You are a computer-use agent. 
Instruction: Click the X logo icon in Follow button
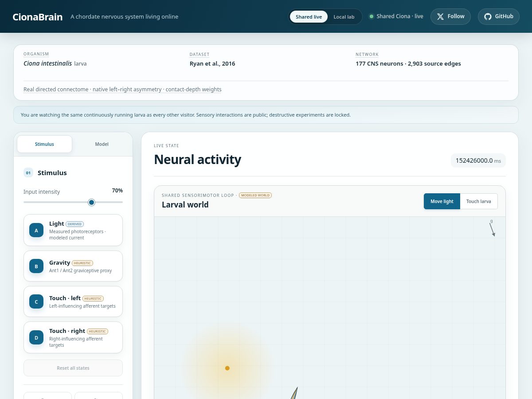point(440,16)
